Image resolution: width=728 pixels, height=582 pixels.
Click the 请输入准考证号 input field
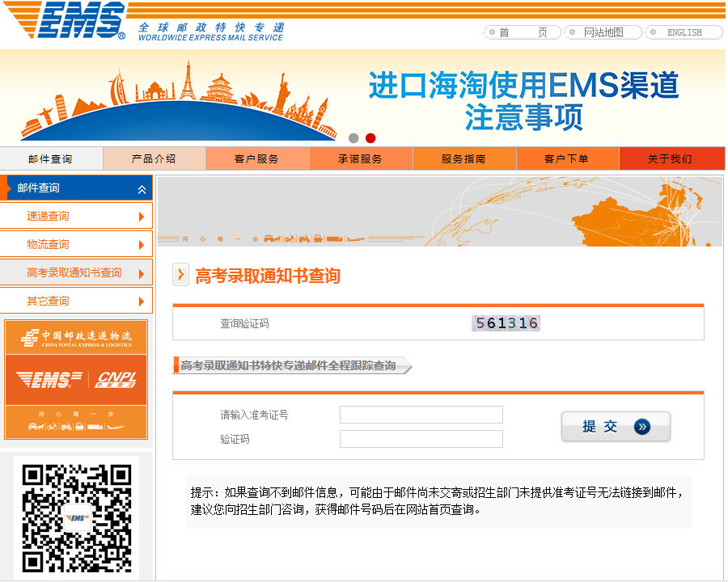[421, 415]
